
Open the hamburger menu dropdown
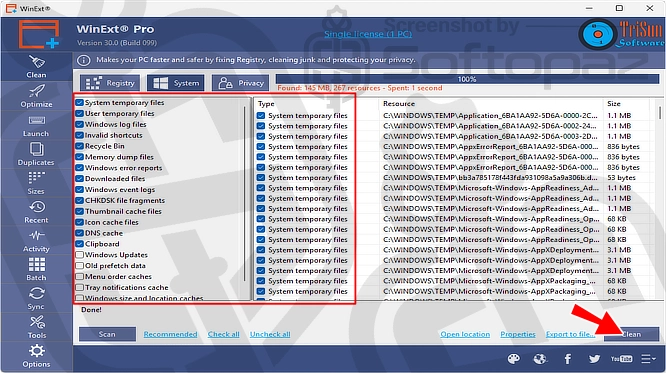click(x=649, y=359)
